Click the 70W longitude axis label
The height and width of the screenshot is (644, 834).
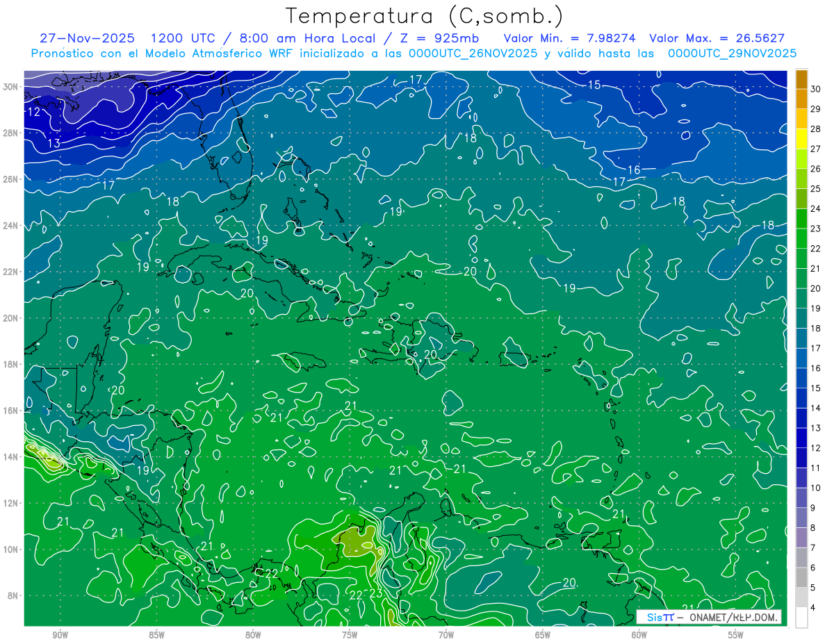click(446, 635)
